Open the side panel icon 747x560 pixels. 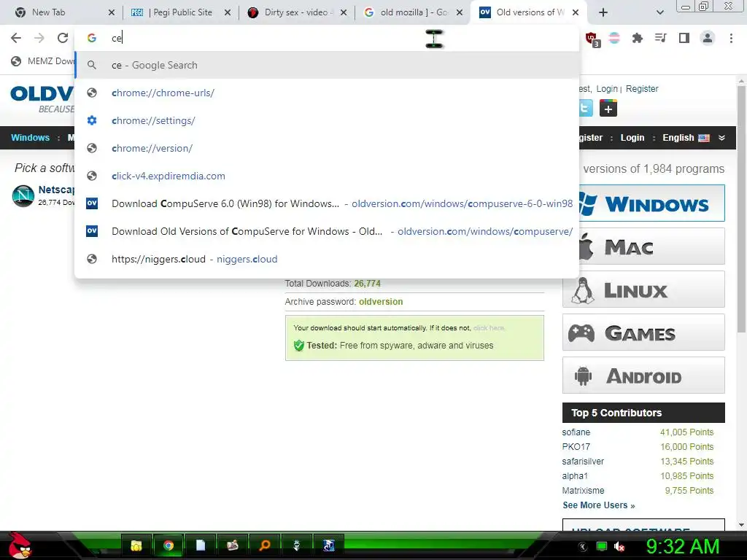click(x=684, y=38)
